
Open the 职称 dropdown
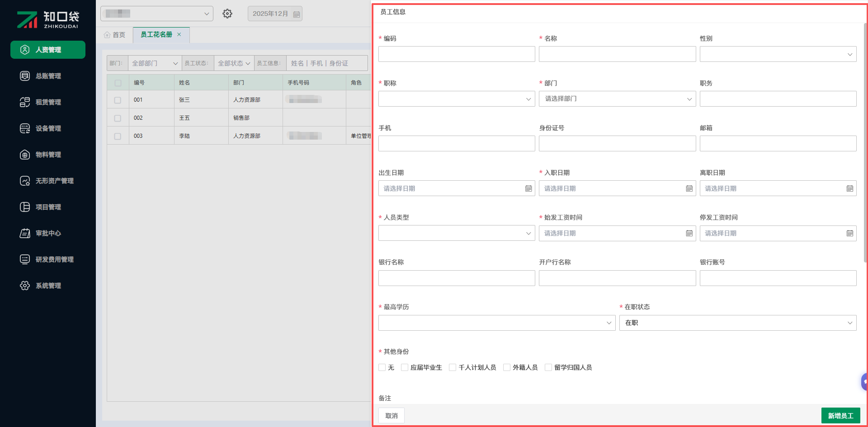point(457,99)
